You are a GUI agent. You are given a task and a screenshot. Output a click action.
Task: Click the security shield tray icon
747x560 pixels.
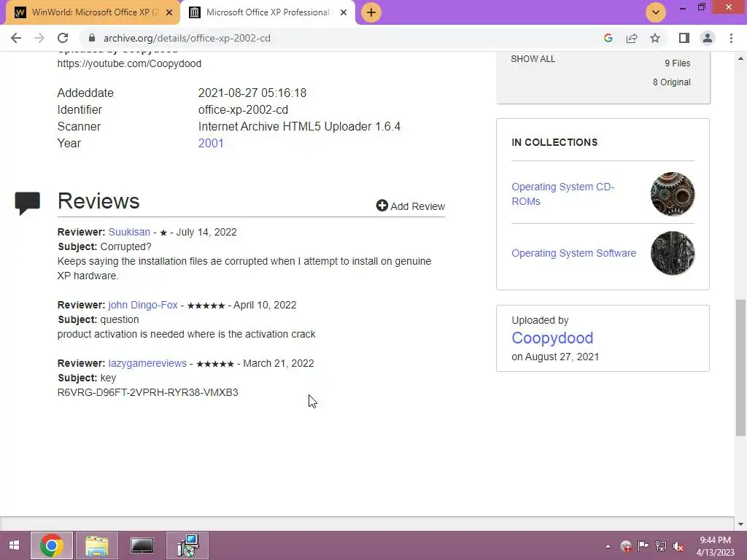click(x=626, y=546)
